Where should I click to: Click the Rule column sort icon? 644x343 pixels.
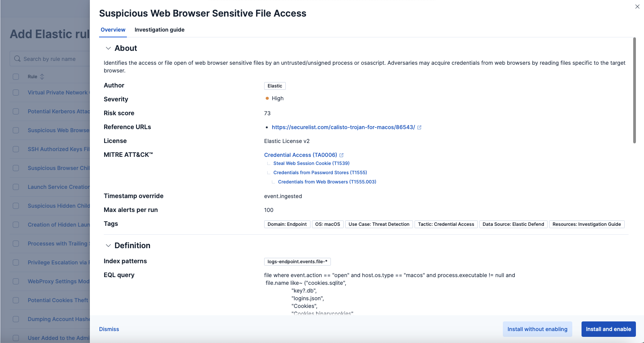[x=42, y=77]
